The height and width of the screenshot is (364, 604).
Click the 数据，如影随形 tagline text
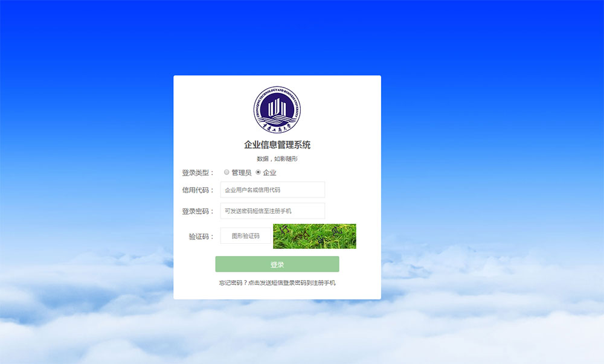(x=277, y=158)
